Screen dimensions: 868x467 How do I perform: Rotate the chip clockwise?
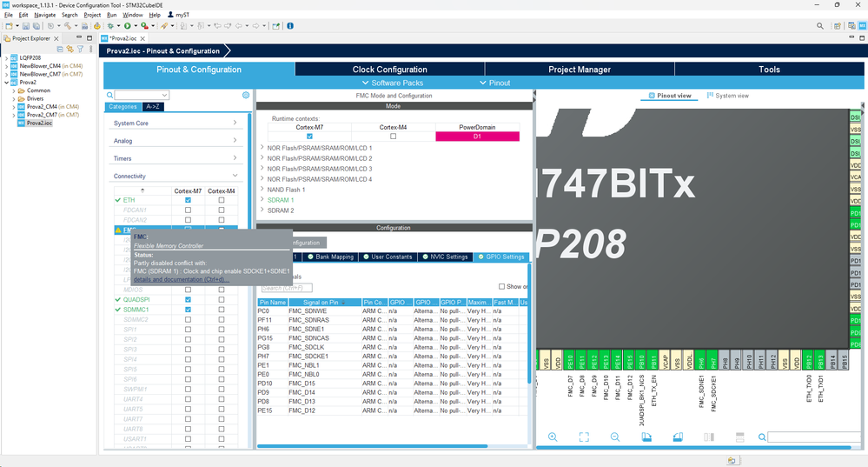646,437
